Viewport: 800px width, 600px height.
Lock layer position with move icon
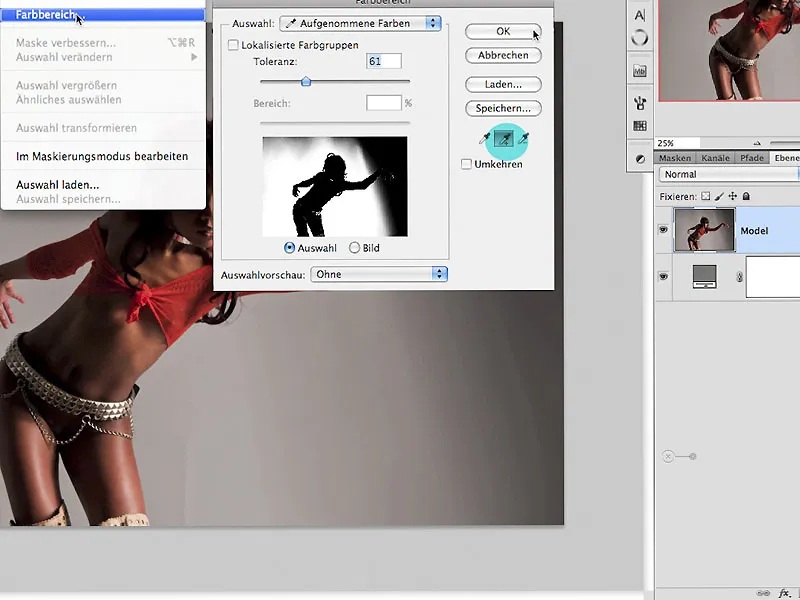733,196
